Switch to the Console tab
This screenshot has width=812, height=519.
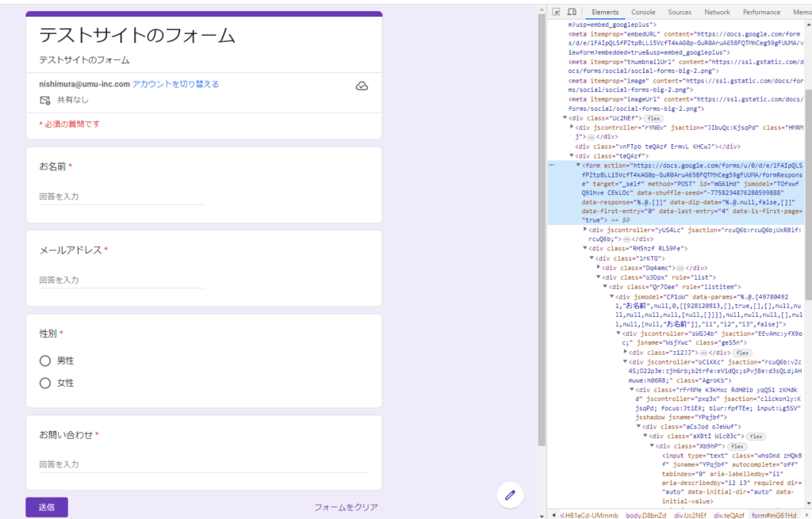click(643, 12)
